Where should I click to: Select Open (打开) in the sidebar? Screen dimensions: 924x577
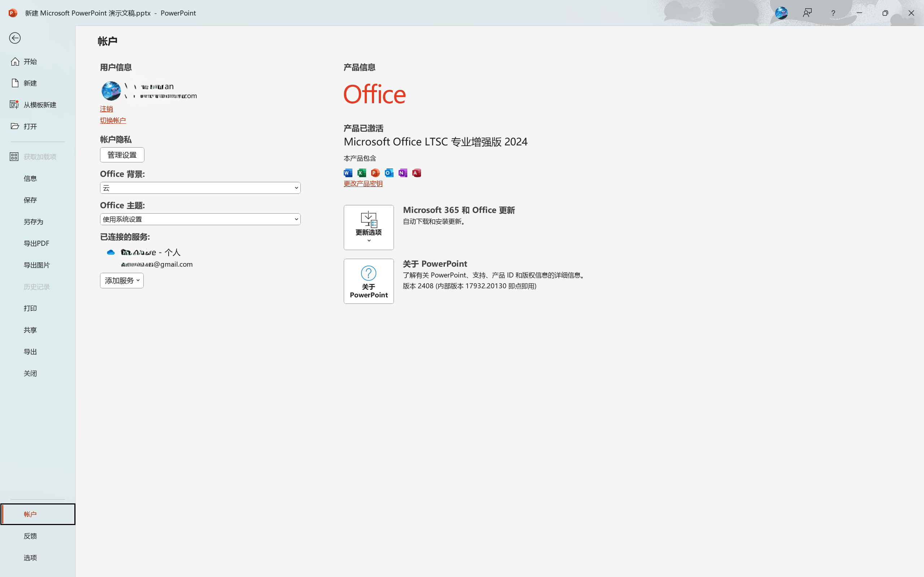pos(38,126)
